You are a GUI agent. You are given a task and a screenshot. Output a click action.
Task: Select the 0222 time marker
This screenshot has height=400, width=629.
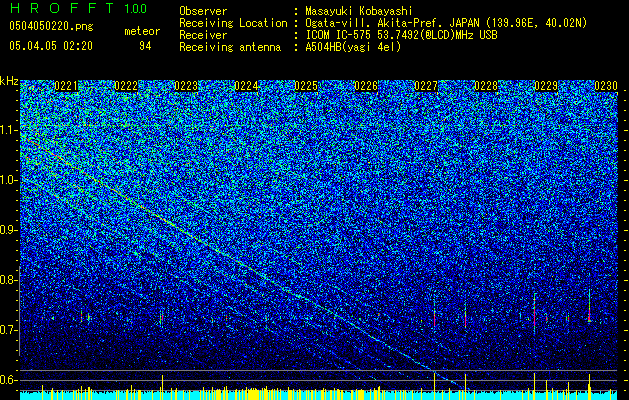point(126,86)
